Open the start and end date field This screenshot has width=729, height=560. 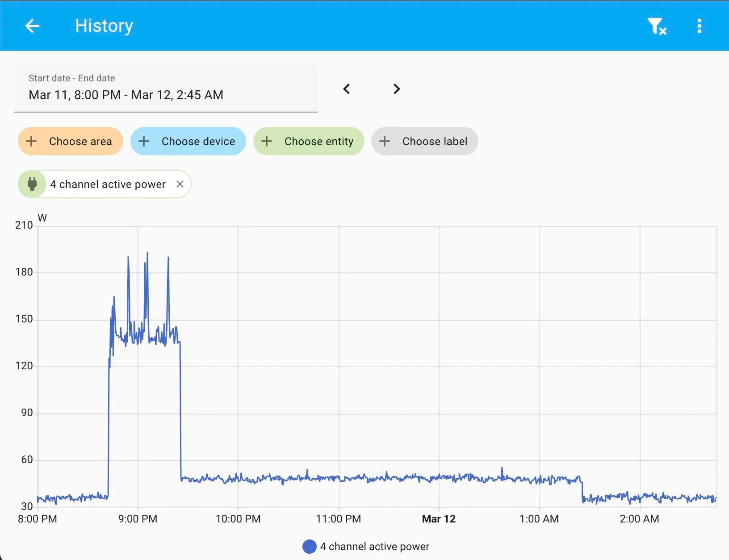point(166,88)
